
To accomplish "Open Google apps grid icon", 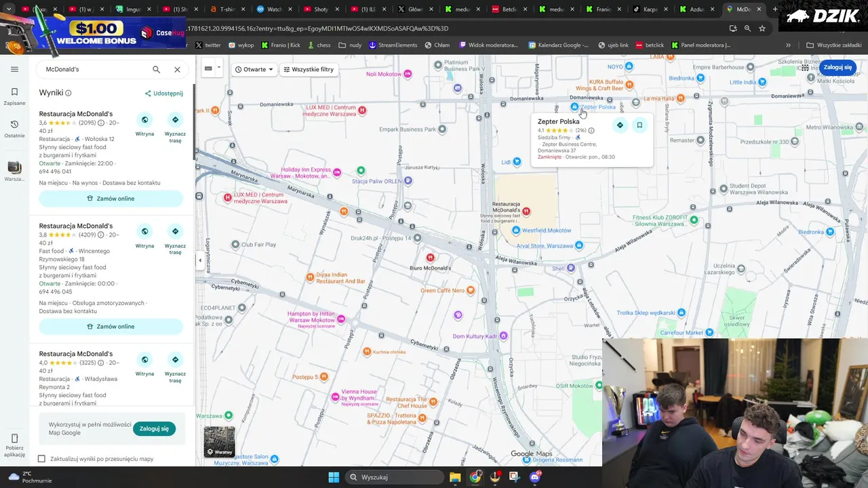I will 805,68.
